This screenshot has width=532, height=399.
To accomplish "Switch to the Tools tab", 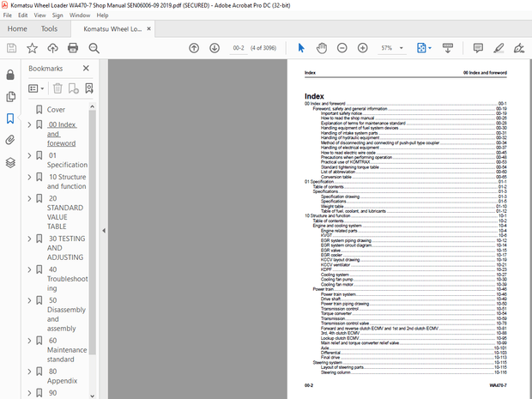I will click(49, 29).
